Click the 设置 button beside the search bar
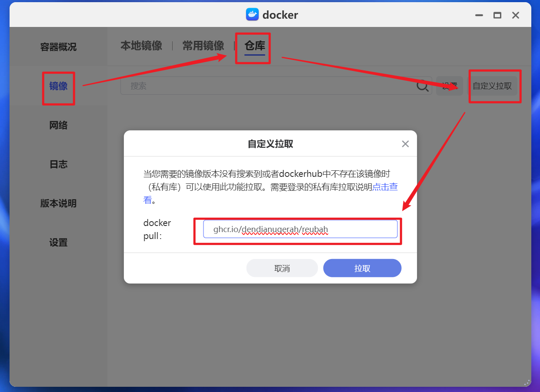This screenshot has width=540, height=392. [x=449, y=86]
